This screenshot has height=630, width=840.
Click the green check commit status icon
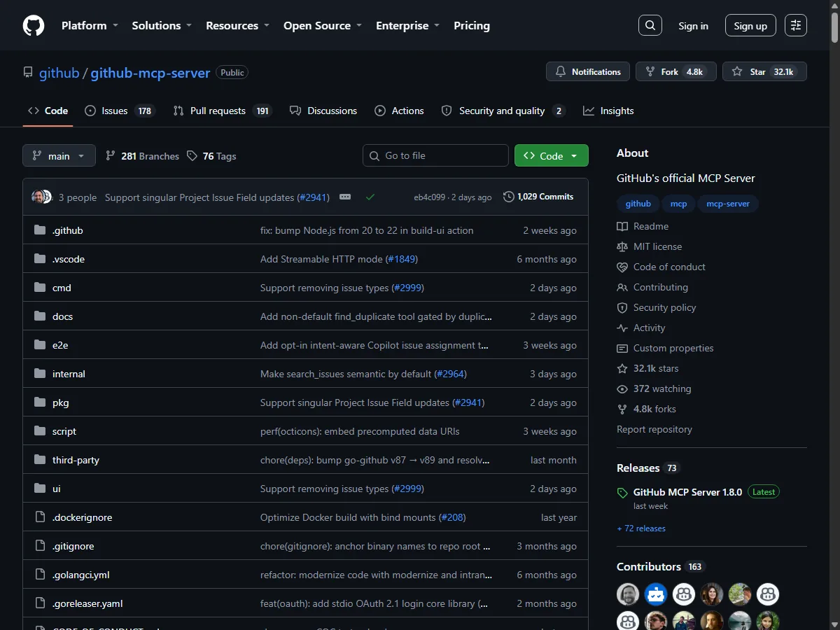(x=370, y=197)
